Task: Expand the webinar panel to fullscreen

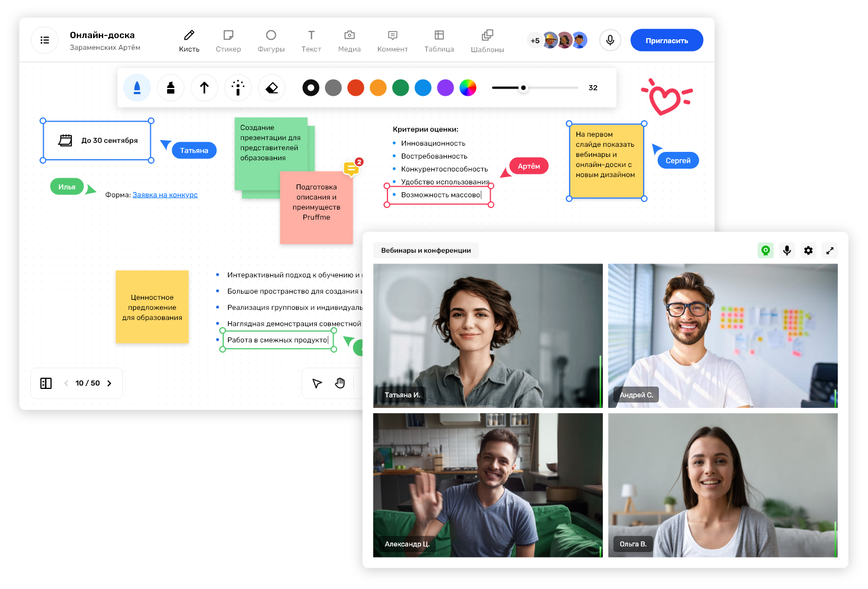Action: [x=829, y=251]
